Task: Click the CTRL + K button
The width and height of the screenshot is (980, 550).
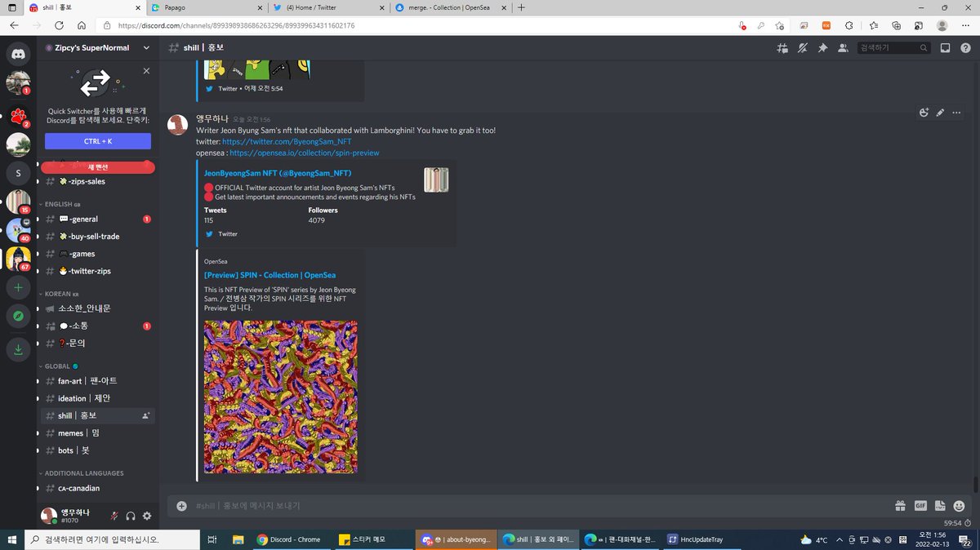Action: [x=98, y=141]
